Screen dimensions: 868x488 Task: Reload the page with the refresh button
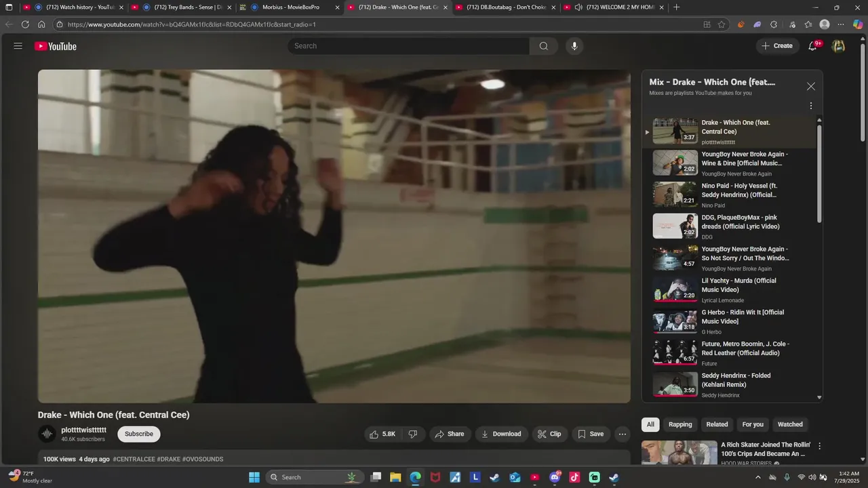pyautogui.click(x=25, y=24)
